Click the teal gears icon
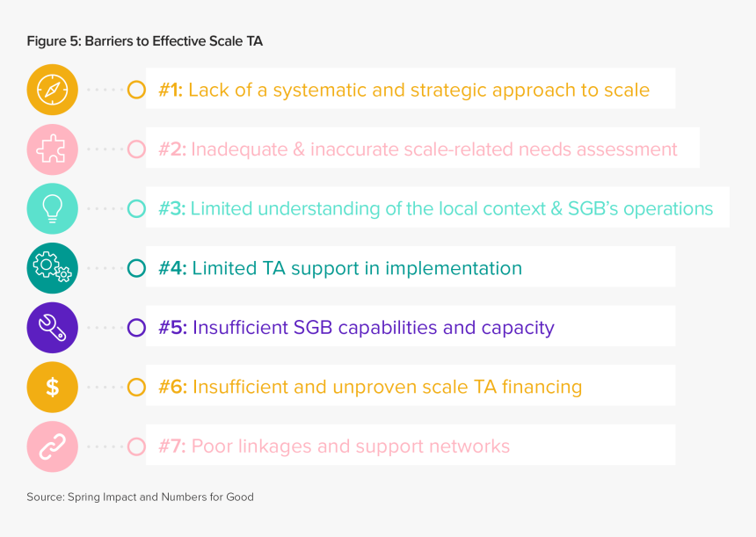This screenshot has width=756, height=537. (52, 268)
